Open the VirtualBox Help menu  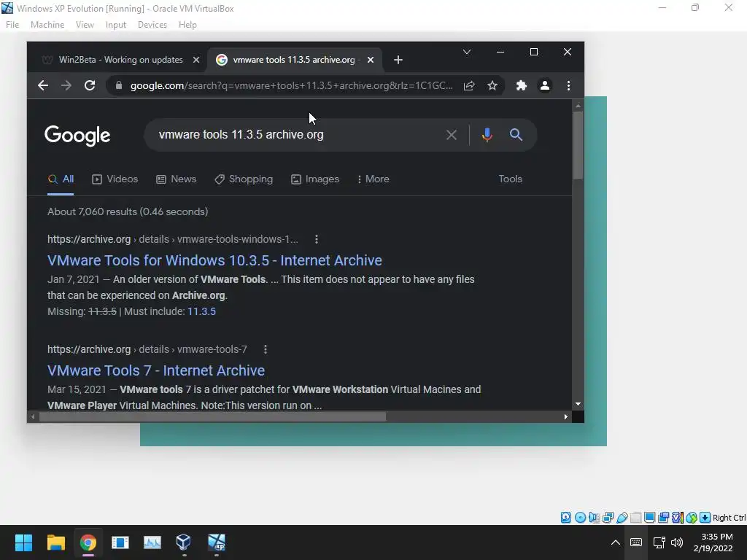187,25
